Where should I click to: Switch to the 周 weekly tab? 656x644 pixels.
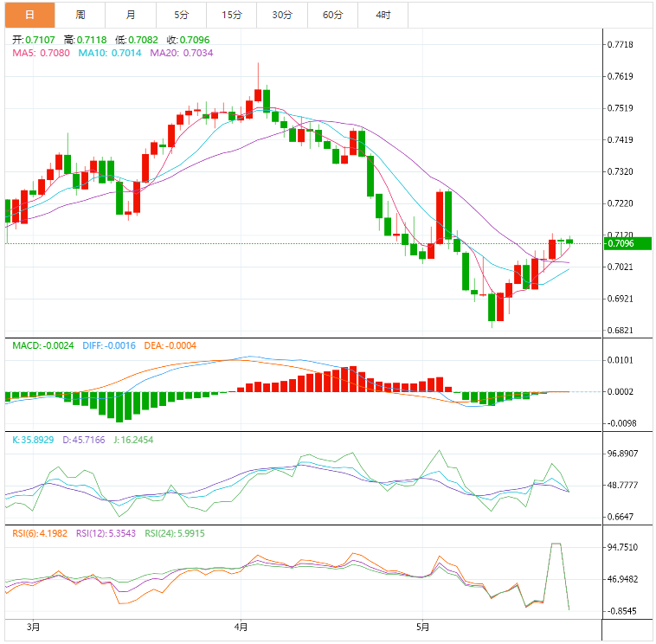point(80,15)
